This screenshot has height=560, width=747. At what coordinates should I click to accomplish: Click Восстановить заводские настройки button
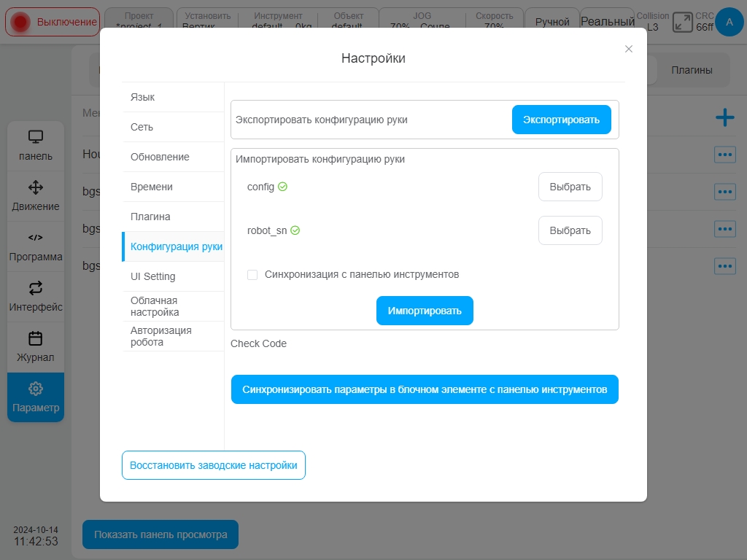tap(214, 465)
